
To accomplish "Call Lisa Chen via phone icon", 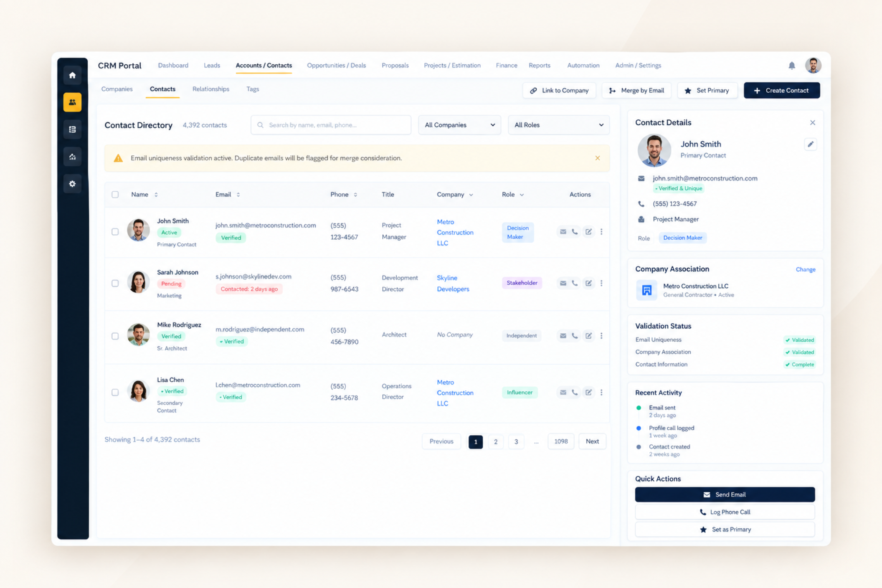I will 575,393.
